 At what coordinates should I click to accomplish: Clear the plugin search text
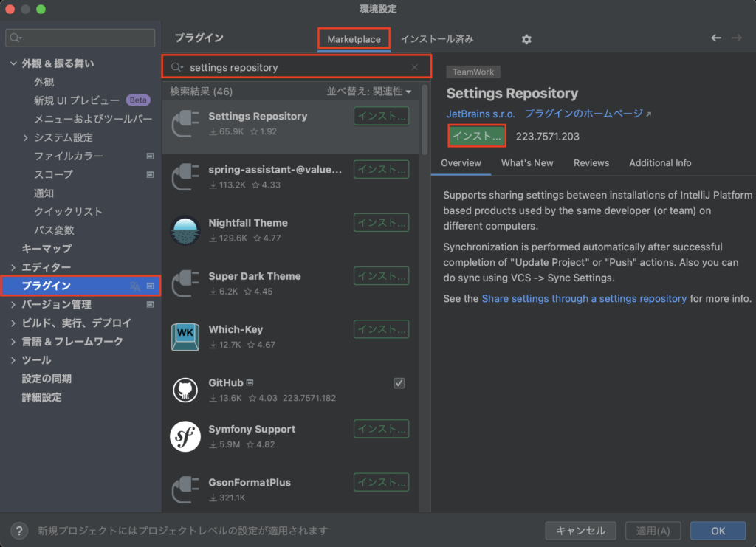[x=415, y=67]
